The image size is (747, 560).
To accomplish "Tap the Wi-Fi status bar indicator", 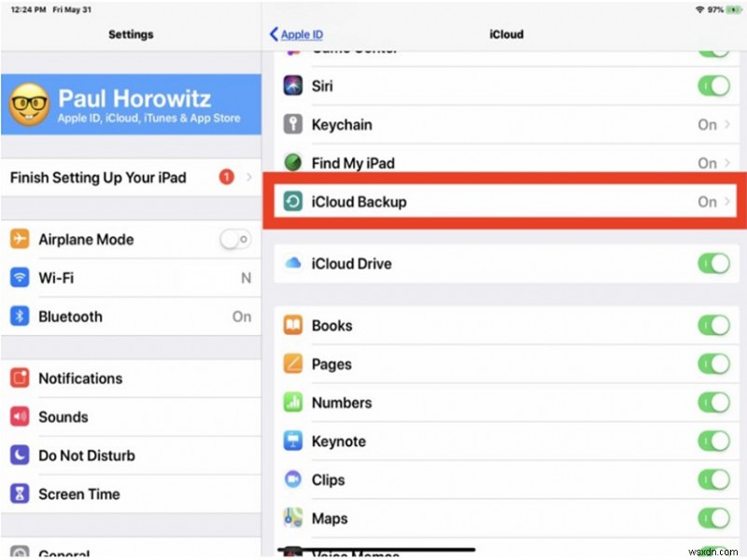I will tap(699, 9).
